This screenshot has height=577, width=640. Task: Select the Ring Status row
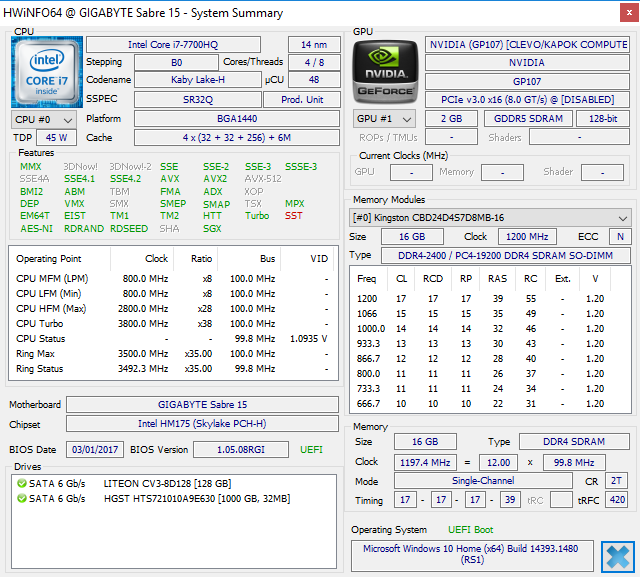173,368
